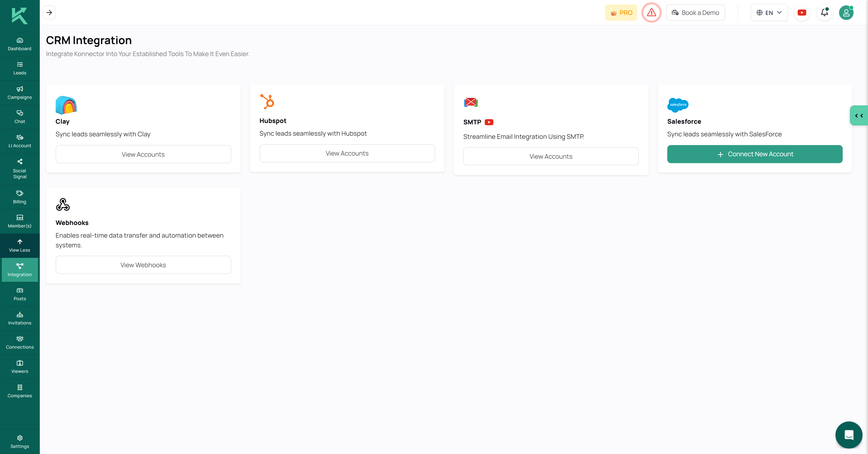The width and height of the screenshot is (868, 454).
Task: Open the EN language dropdown
Action: (x=769, y=12)
